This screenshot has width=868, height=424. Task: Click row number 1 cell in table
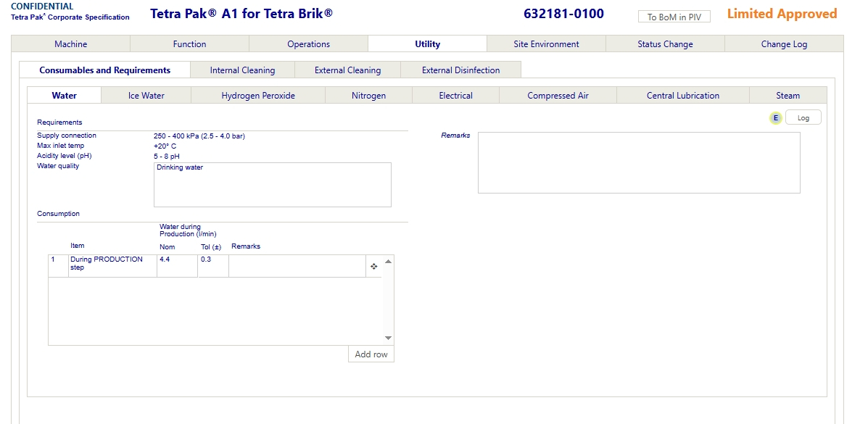(58, 266)
